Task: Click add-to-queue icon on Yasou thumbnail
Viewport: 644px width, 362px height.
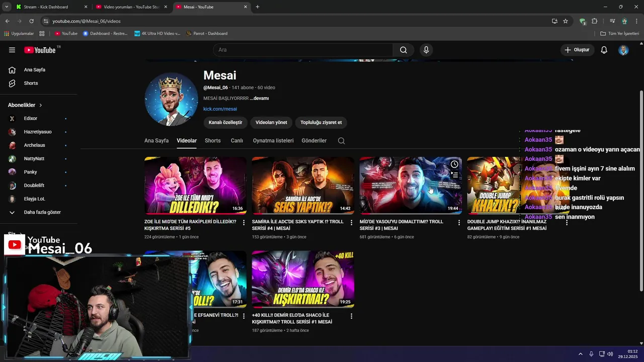Action: tap(454, 175)
